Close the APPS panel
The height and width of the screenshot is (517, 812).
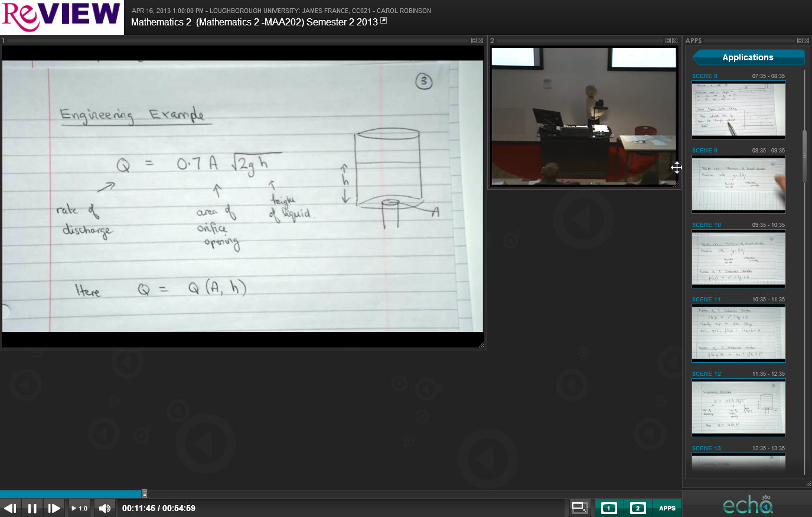[x=806, y=41]
